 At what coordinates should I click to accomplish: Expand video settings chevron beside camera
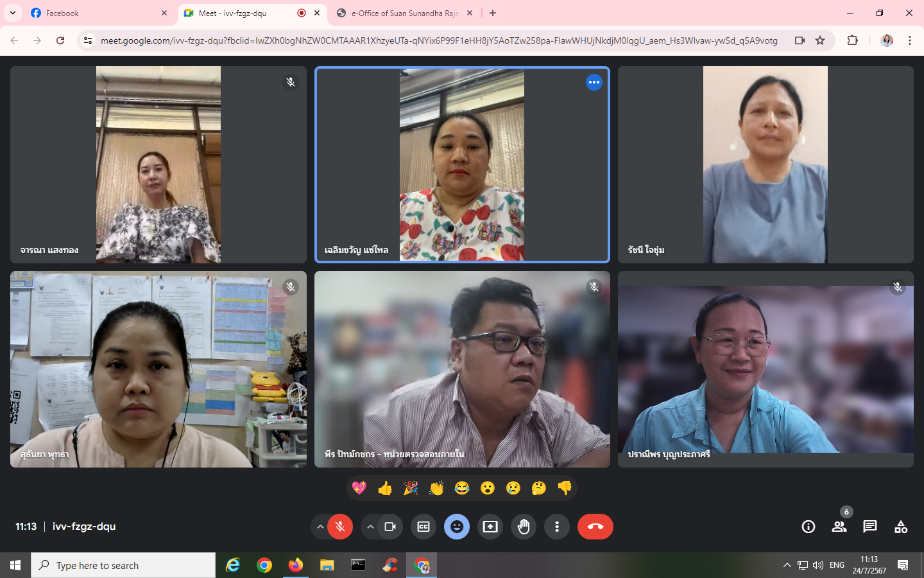[370, 527]
